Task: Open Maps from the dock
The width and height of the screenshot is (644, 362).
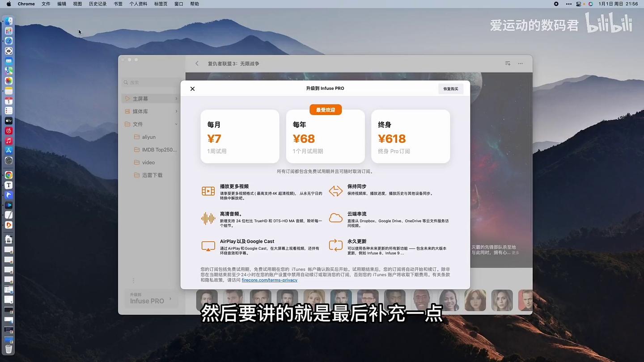Action: tap(8, 71)
